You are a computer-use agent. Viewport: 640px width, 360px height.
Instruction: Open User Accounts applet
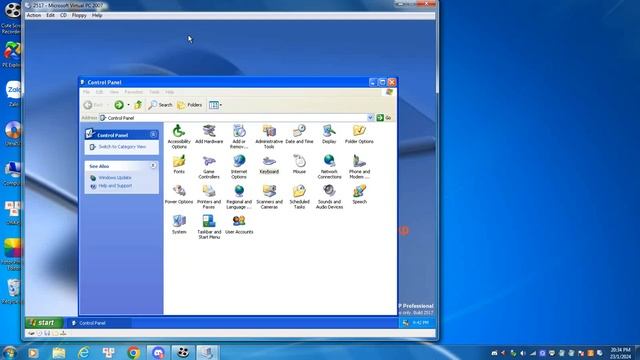pyautogui.click(x=239, y=224)
